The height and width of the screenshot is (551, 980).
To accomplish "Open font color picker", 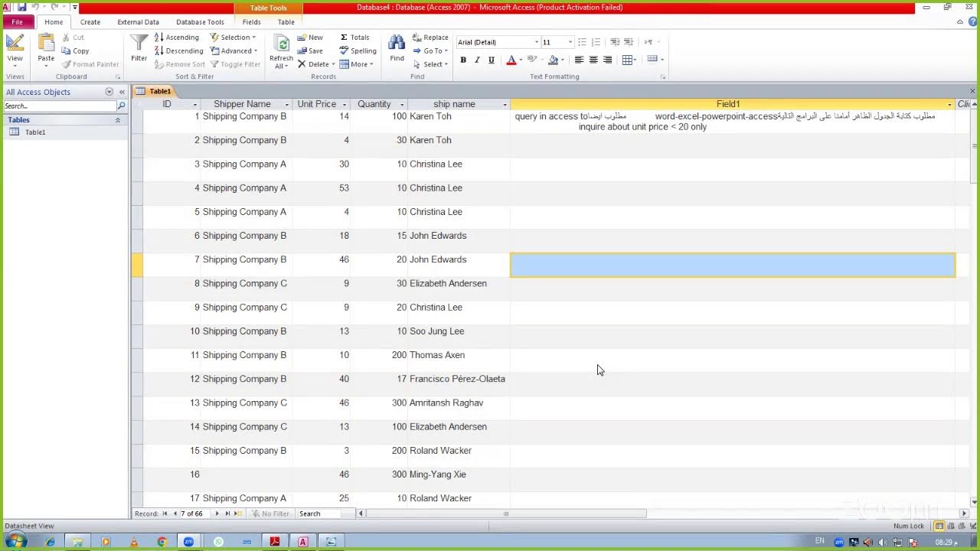I will 512,60.
